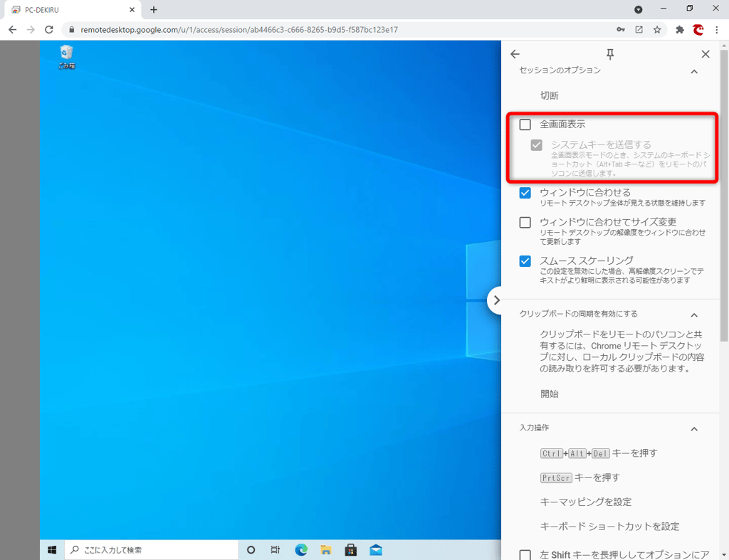Viewport: 729px width, 560px height.
Task: Disable スムース スケーリング smooth scaling
Action: 525,261
